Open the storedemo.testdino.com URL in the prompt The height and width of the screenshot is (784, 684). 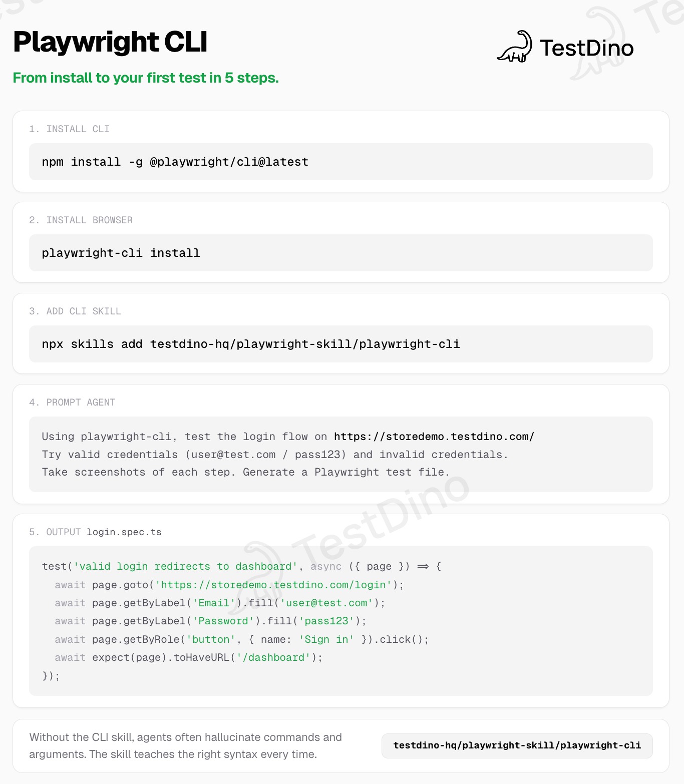coord(434,437)
